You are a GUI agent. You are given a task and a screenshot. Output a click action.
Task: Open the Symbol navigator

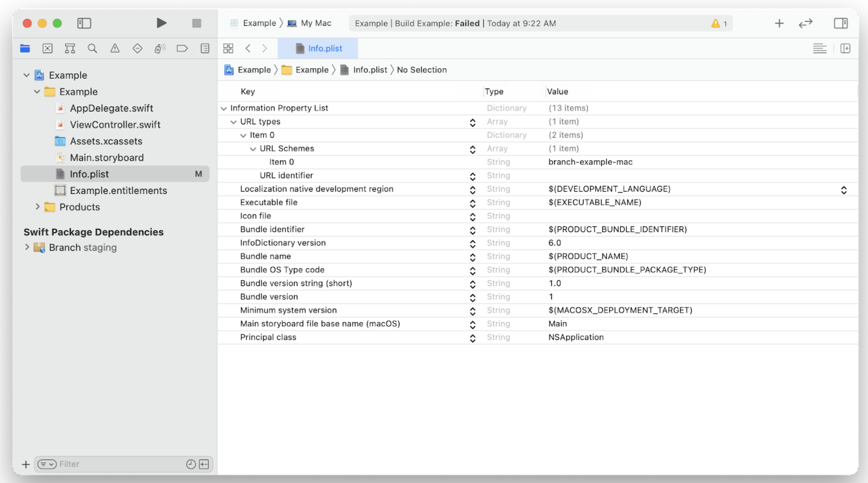tap(70, 48)
